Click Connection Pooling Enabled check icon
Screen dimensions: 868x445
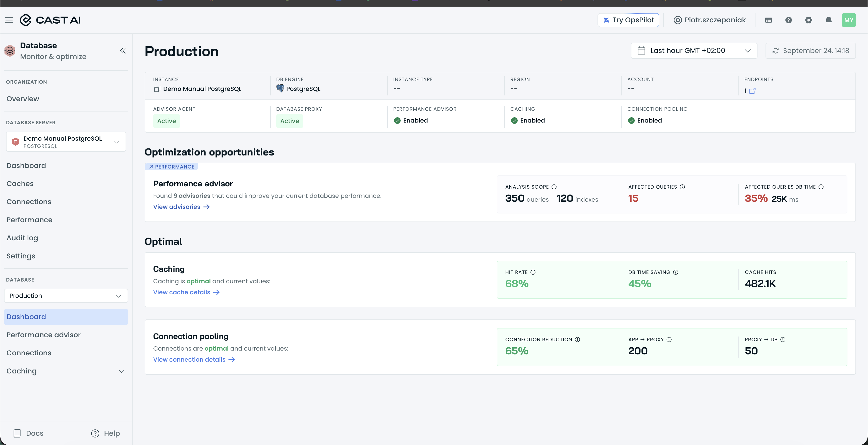(631, 121)
